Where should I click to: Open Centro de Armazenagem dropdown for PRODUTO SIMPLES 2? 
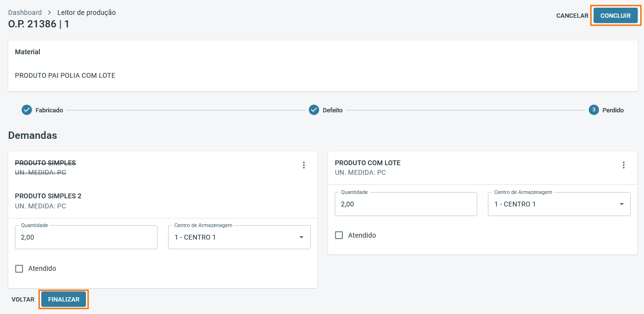(x=239, y=237)
